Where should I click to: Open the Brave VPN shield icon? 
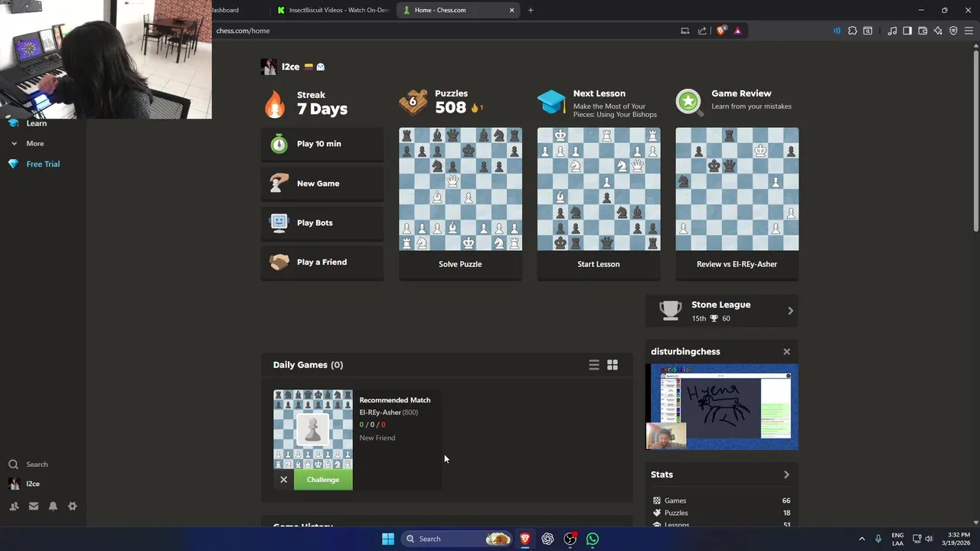click(x=953, y=31)
